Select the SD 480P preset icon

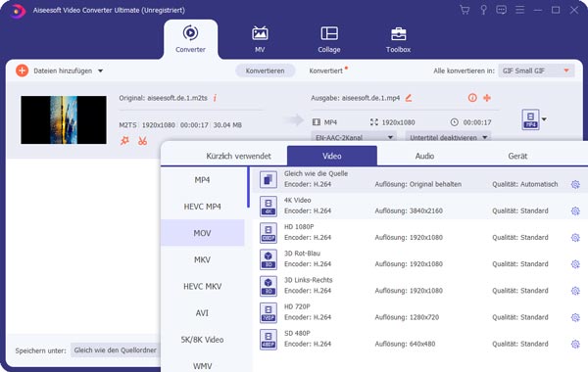coord(269,340)
